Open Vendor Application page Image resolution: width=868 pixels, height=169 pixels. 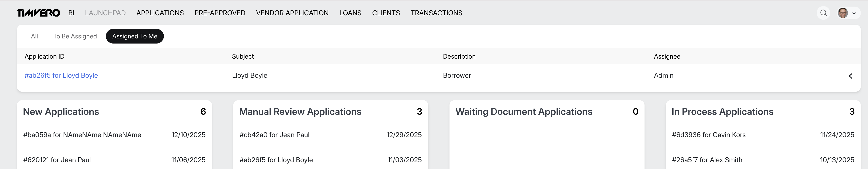pos(292,13)
